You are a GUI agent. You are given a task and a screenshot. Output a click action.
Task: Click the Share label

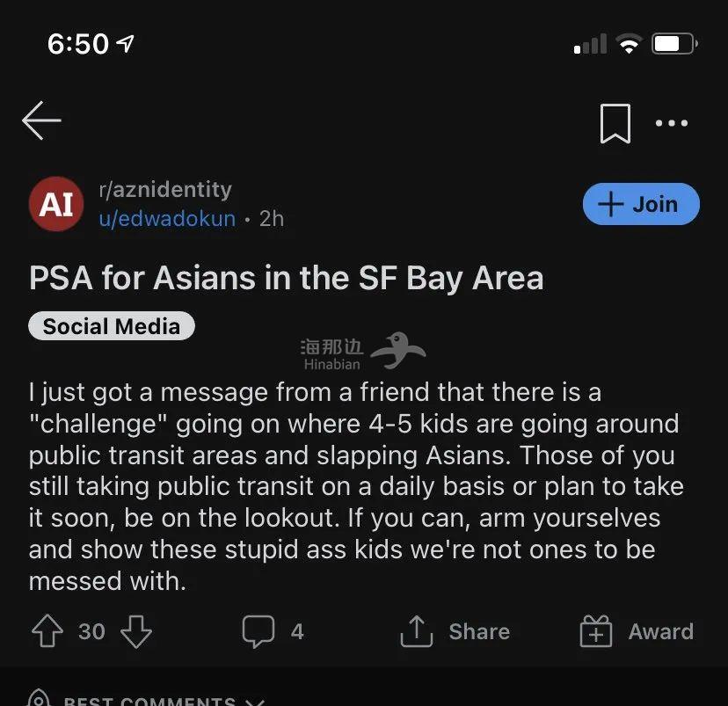pos(479,632)
